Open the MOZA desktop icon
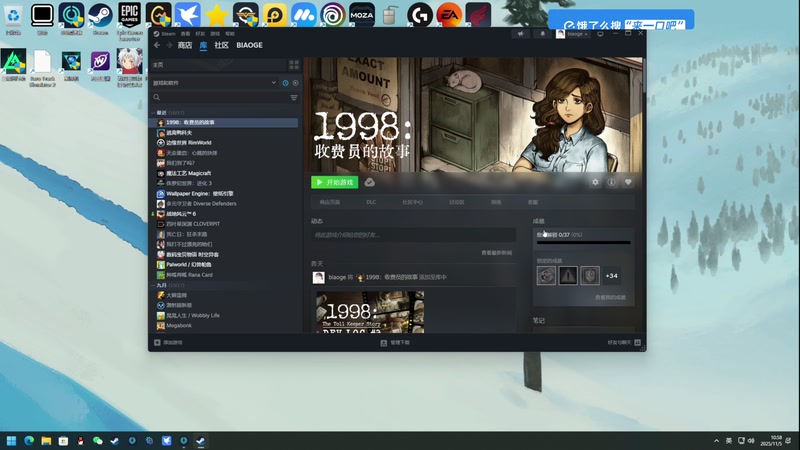The width and height of the screenshot is (800, 450). 362,15
